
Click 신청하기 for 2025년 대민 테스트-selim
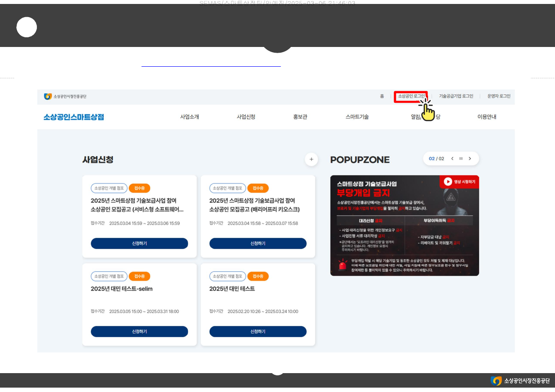(x=139, y=331)
